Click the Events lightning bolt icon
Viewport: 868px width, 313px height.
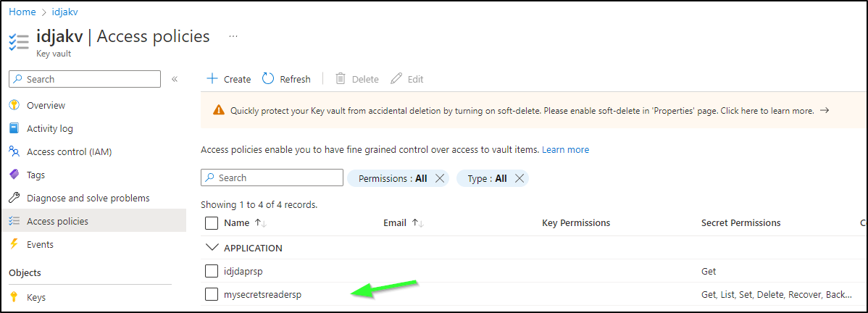[14, 244]
